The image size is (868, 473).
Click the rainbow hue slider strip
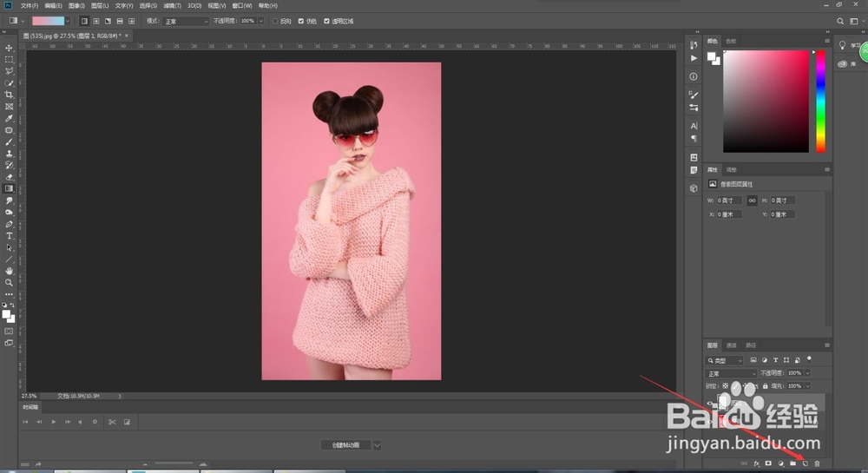point(820,101)
